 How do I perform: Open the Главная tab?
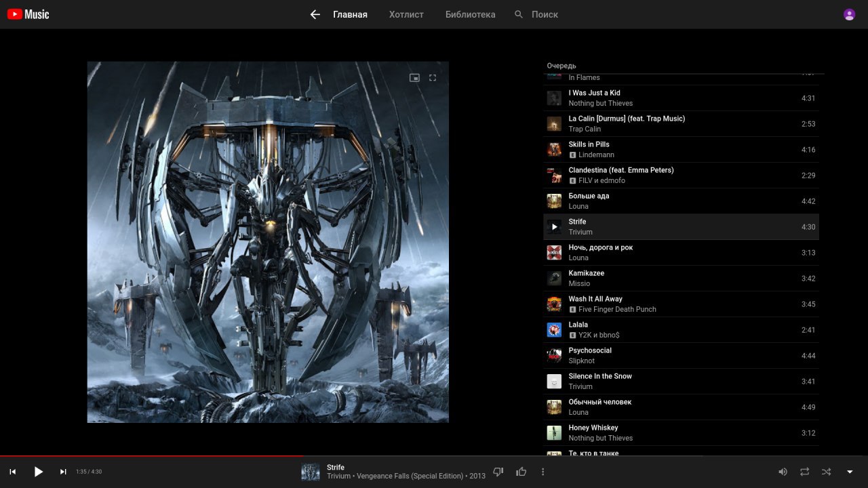[350, 14]
